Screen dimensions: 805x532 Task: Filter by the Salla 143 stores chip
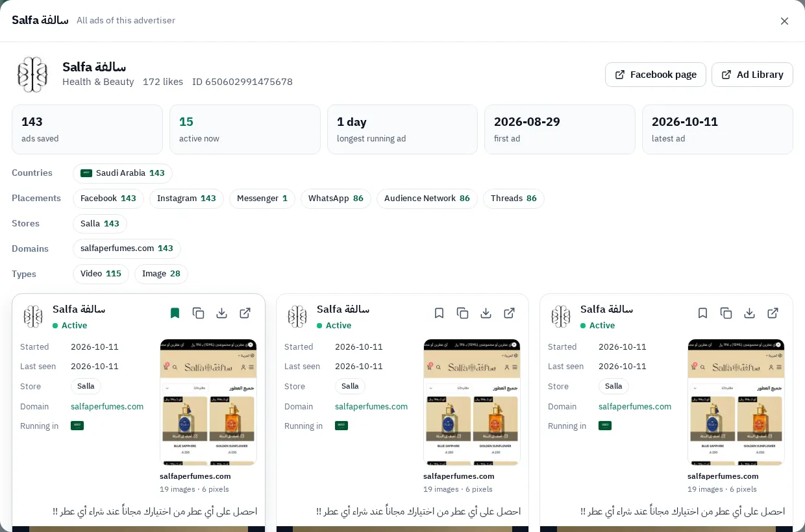tap(100, 224)
